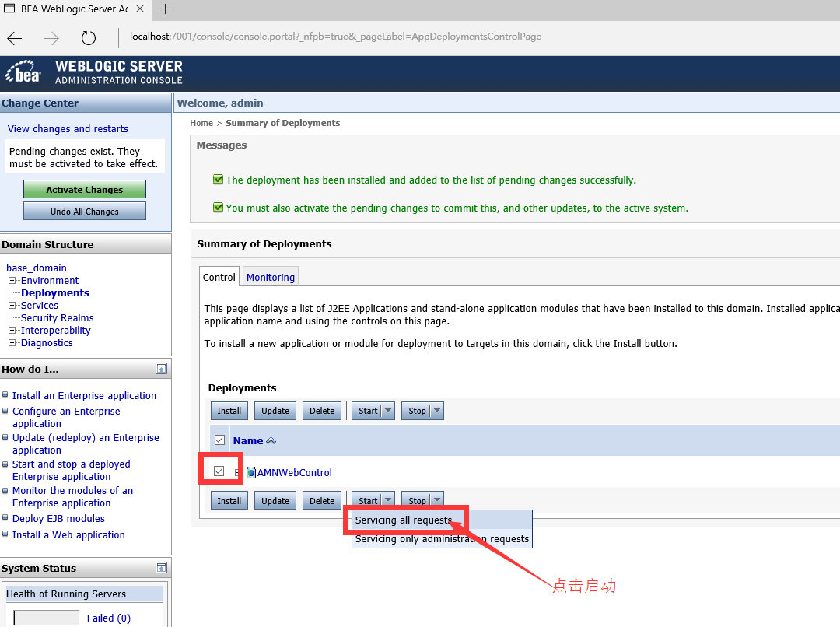This screenshot has width=840, height=627.
Task: Open Security Realms in Domain Structure
Action: (58, 318)
